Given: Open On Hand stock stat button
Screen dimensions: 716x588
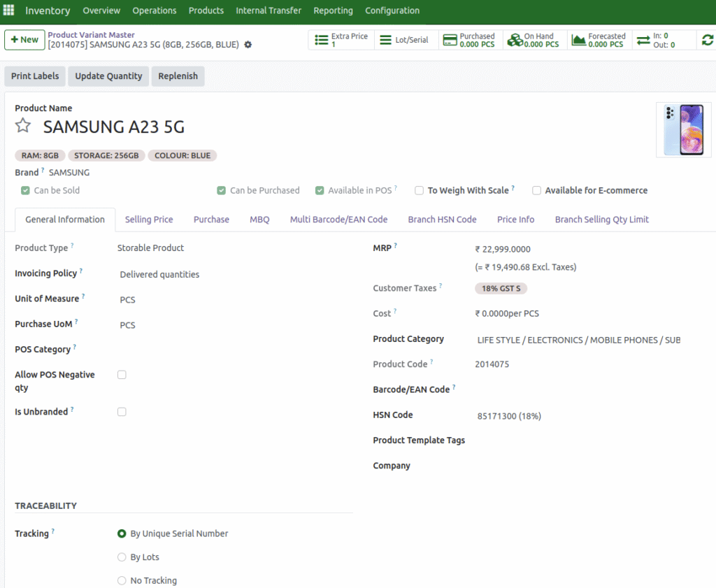Looking at the screenshot, I should coord(534,41).
